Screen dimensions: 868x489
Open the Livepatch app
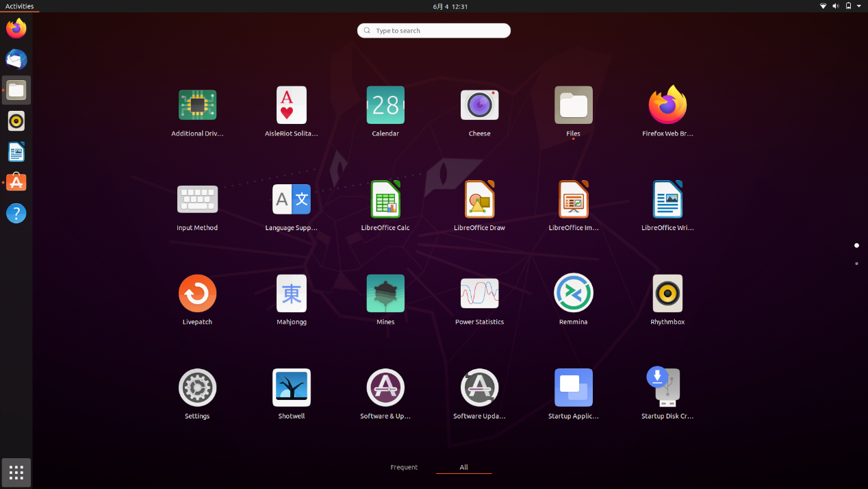197,293
